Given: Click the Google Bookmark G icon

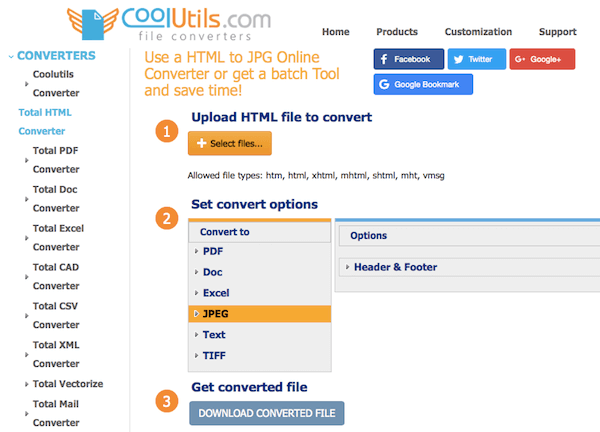Looking at the screenshot, I should (x=384, y=84).
